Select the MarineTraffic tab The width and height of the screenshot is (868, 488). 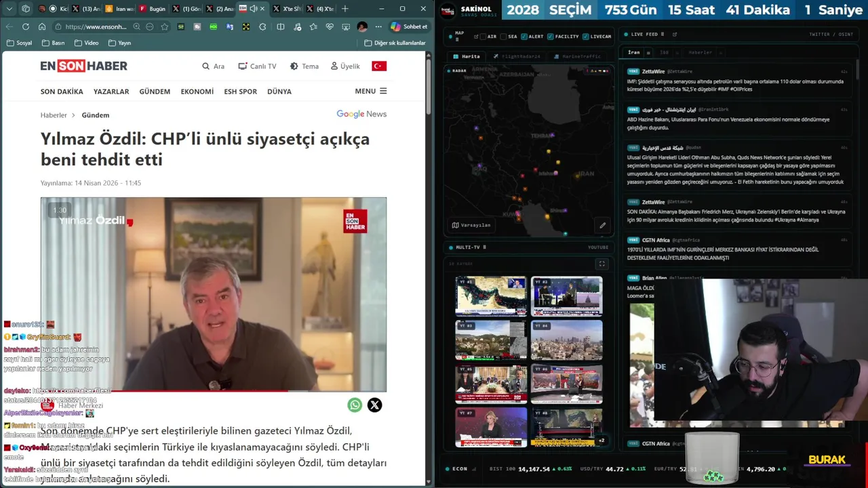point(576,56)
